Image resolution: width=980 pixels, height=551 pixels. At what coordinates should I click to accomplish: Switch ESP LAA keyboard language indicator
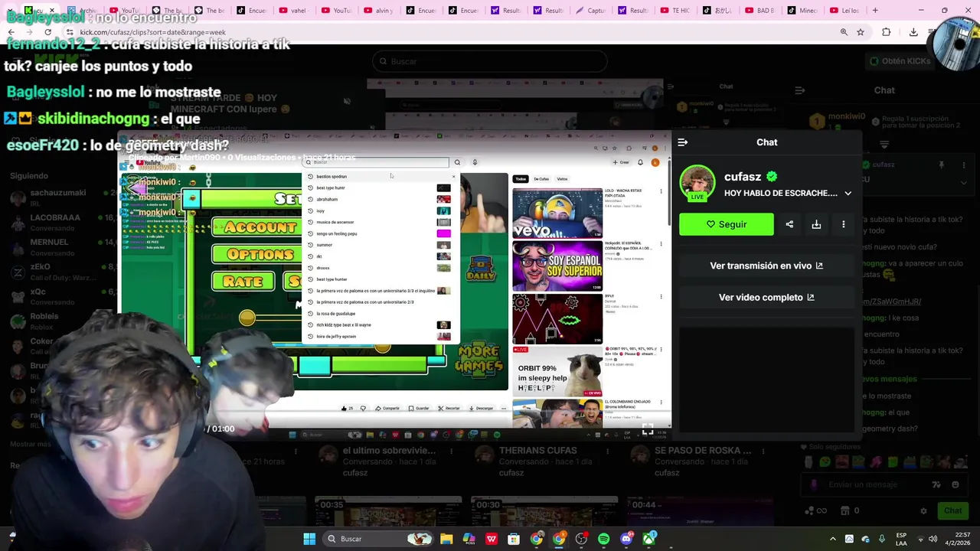coord(902,539)
